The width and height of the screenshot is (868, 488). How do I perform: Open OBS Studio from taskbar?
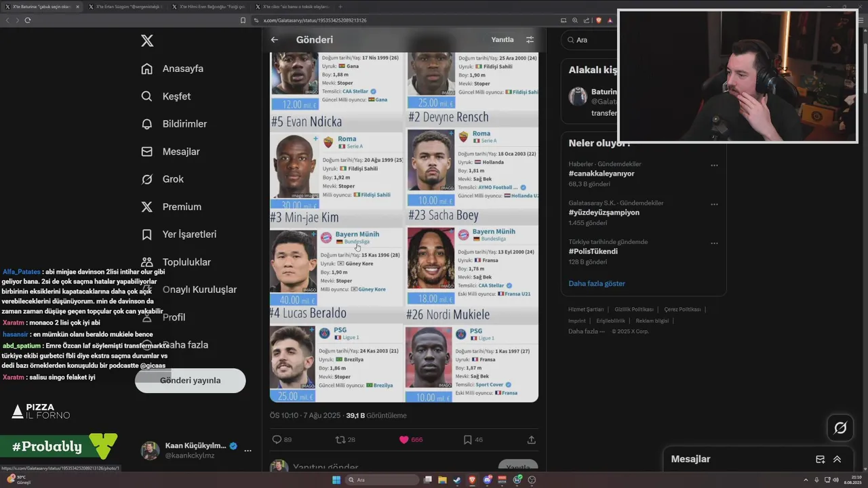532,480
